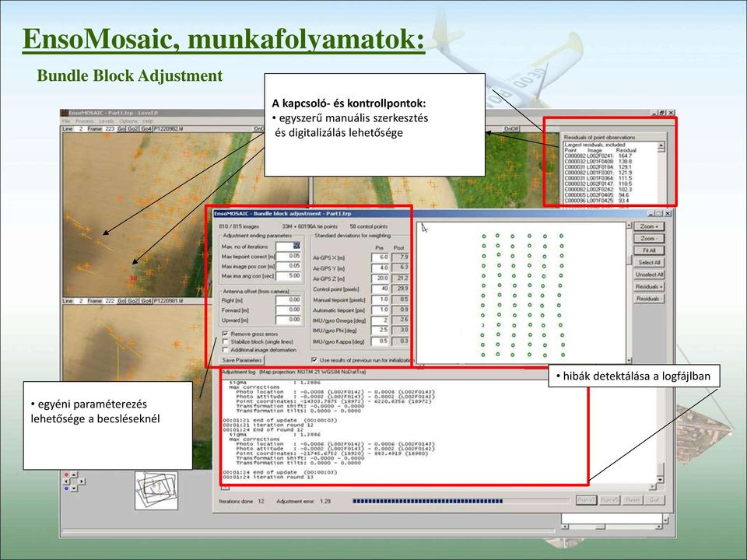Click the Quit button
Screen dimensions: 747x560
pos(654,500)
